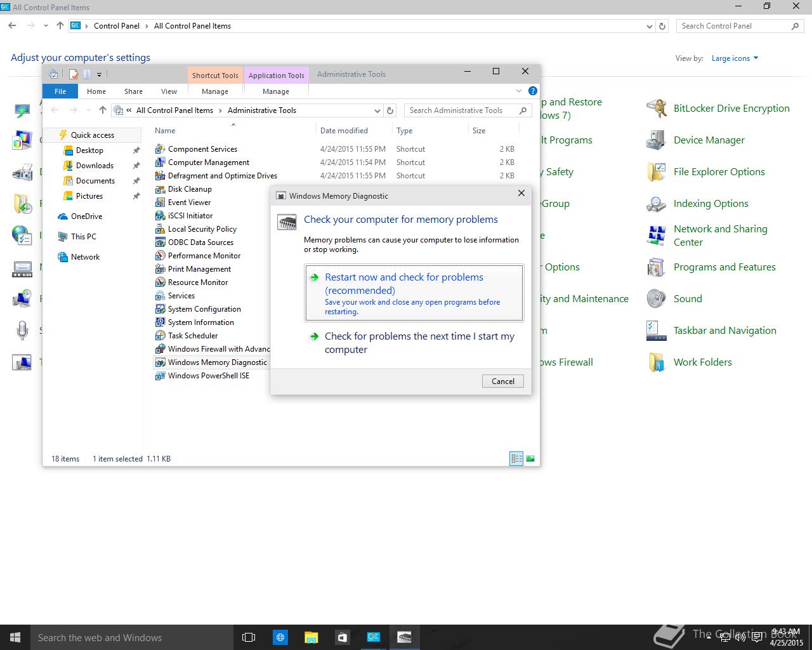The height and width of the screenshot is (650, 812).
Task: Open File Explorer Options icon in Control Panel
Action: 656,172
